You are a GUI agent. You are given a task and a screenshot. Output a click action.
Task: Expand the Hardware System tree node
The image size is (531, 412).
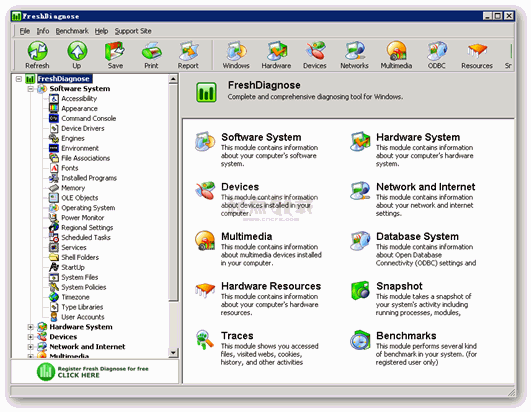coord(30,327)
